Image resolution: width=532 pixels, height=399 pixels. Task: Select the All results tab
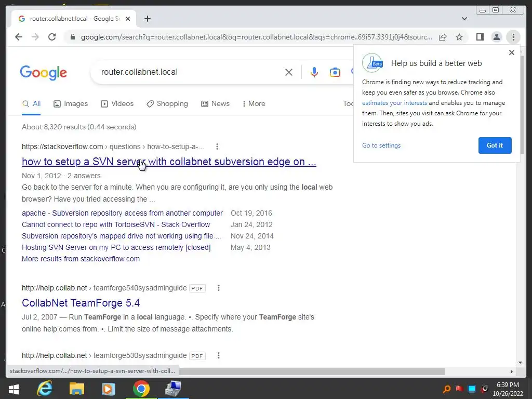tap(31, 104)
